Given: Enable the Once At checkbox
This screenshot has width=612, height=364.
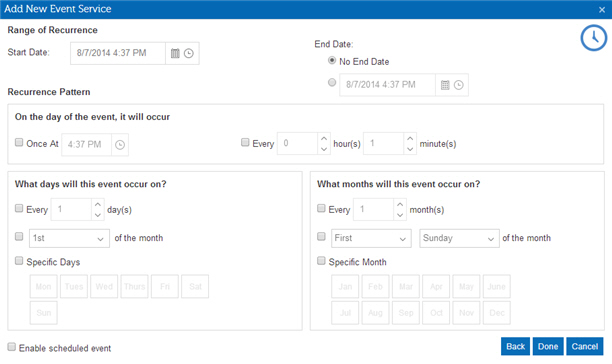Looking at the screenshot, I should pyautogui.click(x=19, y=142).
